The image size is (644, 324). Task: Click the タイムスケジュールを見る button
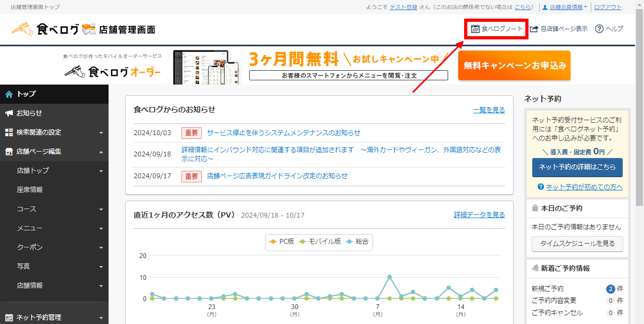tap(577, 244)
